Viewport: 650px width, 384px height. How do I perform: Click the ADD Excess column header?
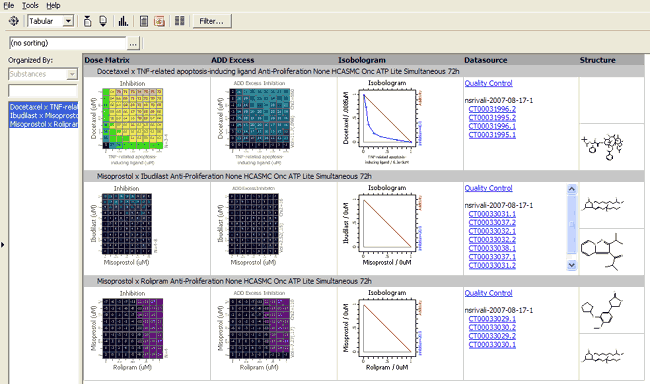coord(233,60)
